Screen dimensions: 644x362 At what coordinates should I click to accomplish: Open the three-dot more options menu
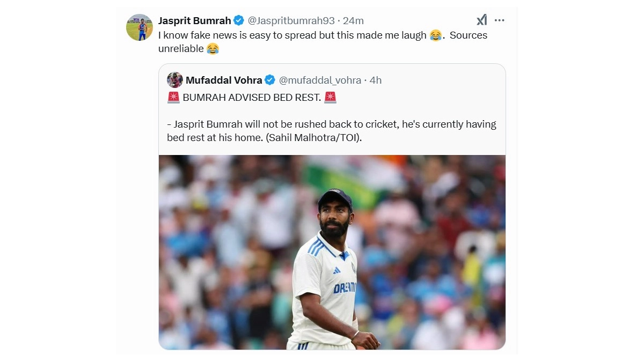500,20
